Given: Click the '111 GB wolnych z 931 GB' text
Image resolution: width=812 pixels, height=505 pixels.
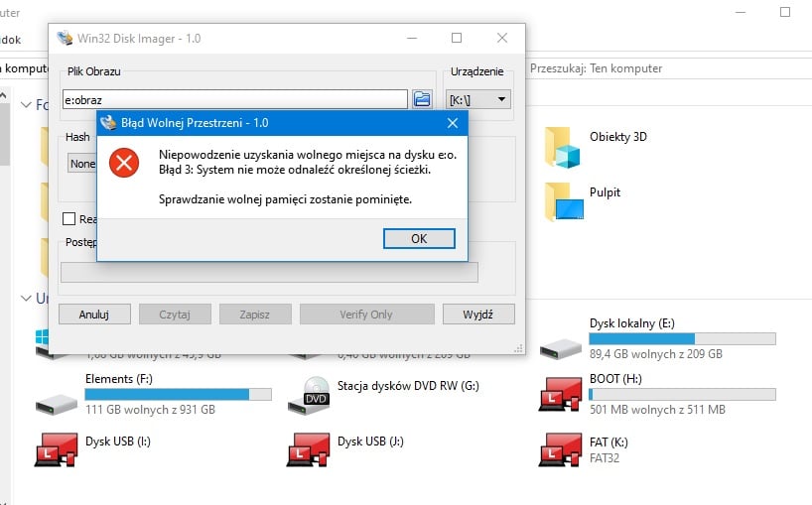Looking at the screenshot, I should [x=150, y=410].
